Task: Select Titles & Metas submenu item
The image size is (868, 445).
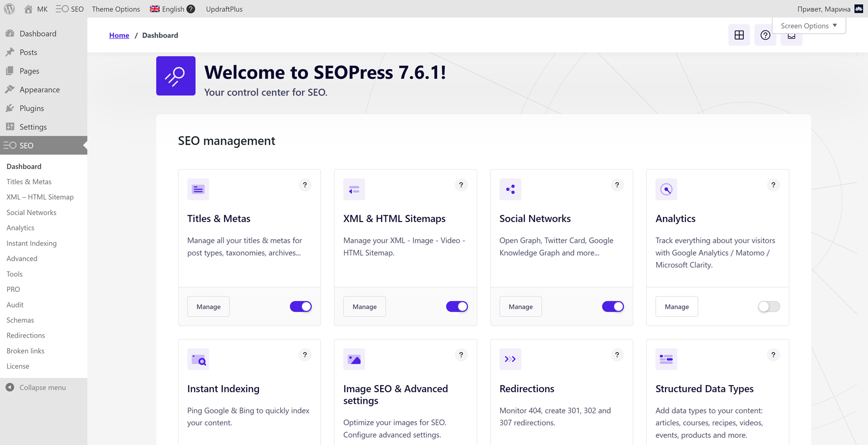Action: point(29,181)
